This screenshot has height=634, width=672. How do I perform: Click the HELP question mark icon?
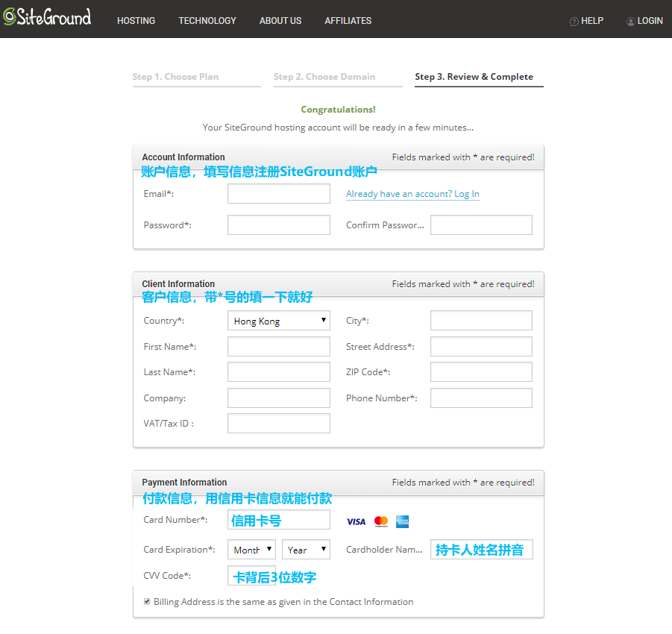coord(574,22)
